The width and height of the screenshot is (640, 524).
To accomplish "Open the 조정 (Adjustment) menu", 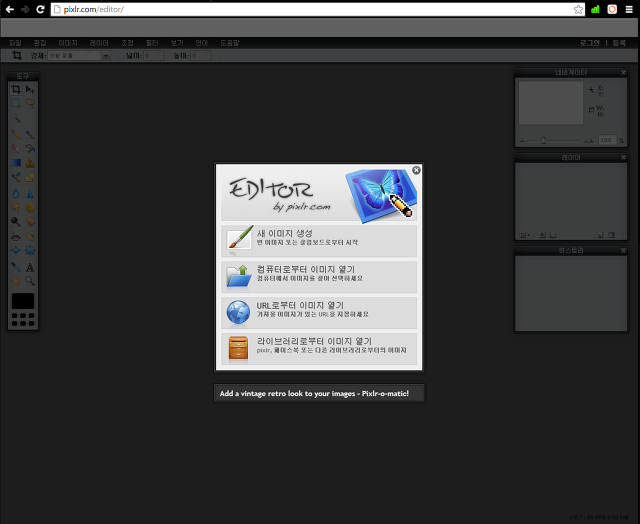I will [127, 43].
